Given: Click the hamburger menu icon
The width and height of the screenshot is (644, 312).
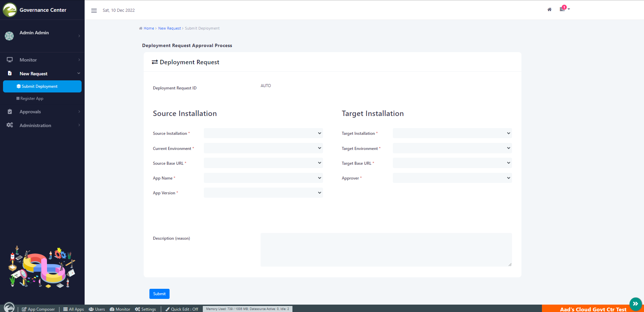Looking at the screenshot, I should [94, 10].
